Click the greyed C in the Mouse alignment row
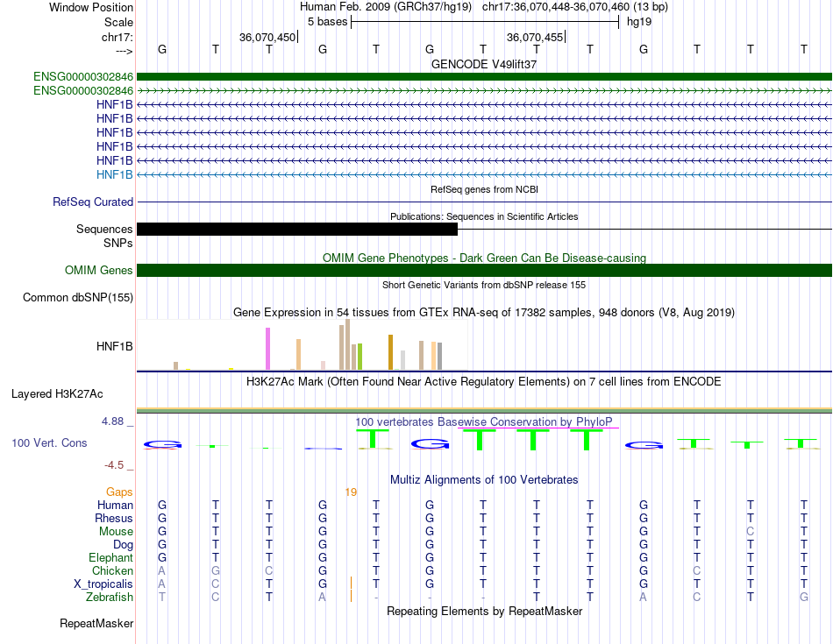Viewport: 833px width, 644px height. tap(750, 532)
